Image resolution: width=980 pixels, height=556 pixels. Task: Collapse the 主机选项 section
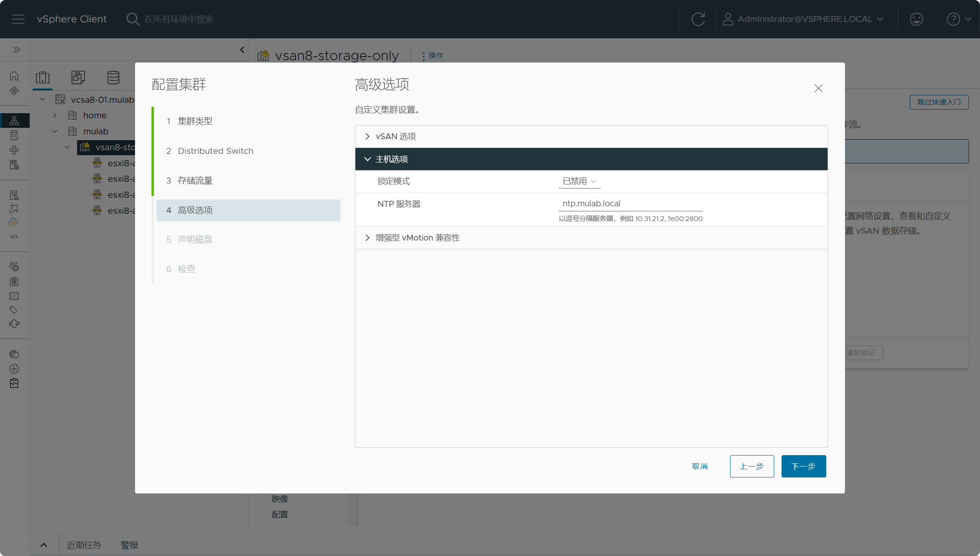pyautogui.click(x=591, y=159)
